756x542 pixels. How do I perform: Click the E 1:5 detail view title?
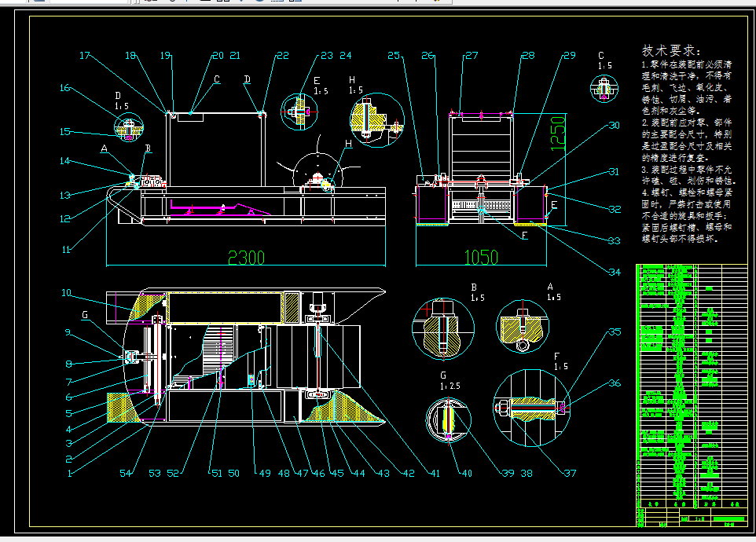(321, 86)
